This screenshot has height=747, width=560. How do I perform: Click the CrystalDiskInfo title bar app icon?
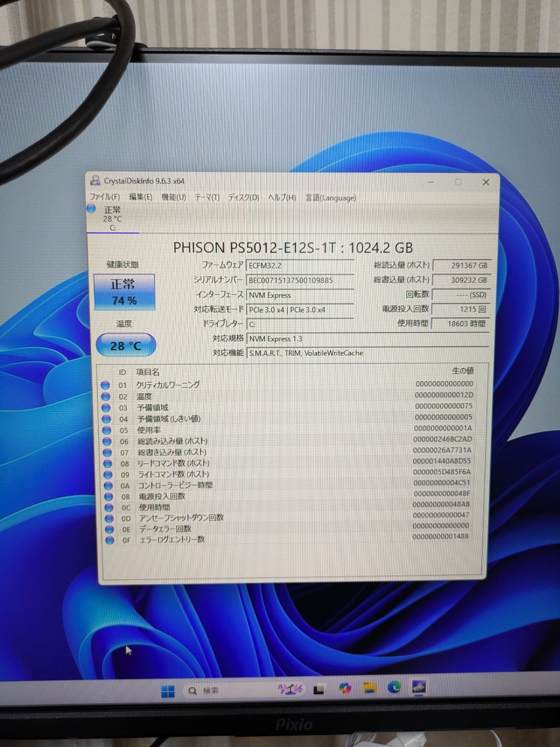(95, 180)
